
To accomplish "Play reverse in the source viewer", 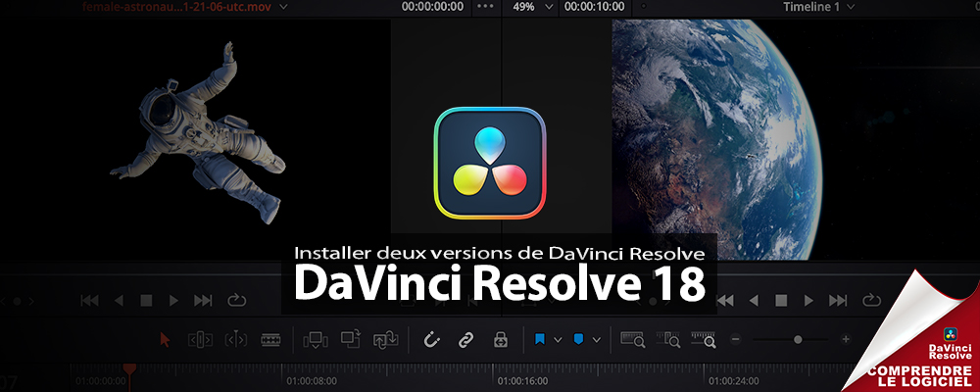I will coord(119,301).
